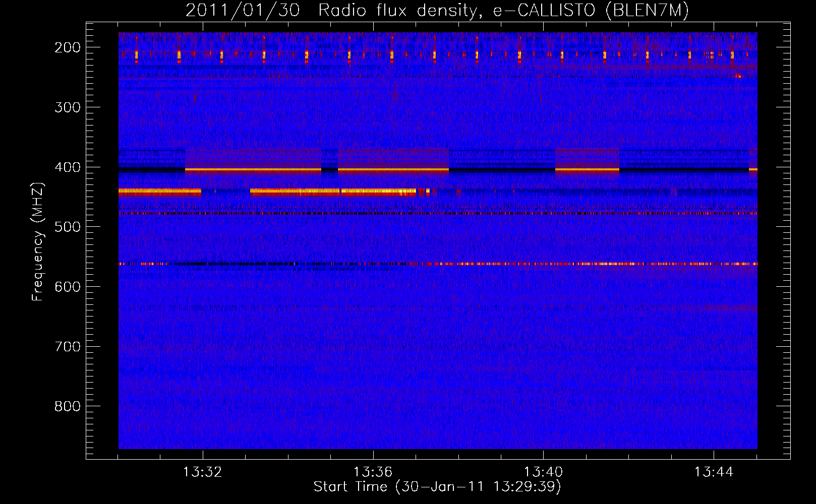Click the plot title mentioning e-CALLISTO (BLEN7M)
816x504 pixels.
click(x=437, y=11)
